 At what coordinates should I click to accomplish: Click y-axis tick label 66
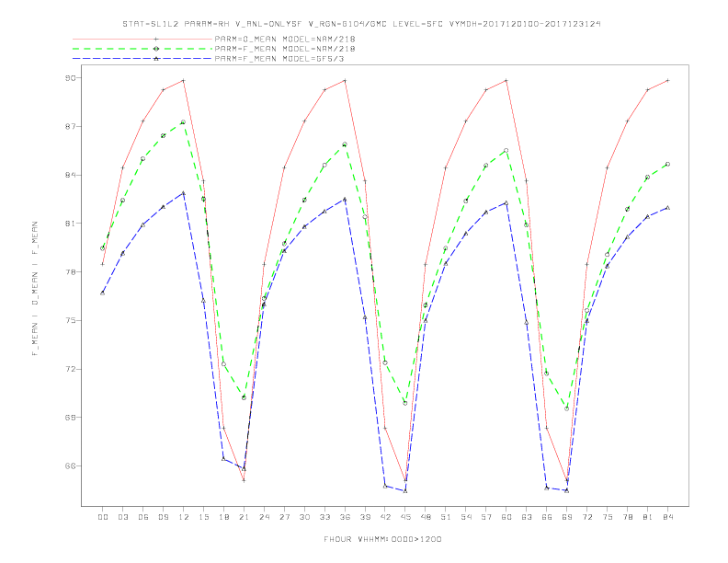click(x=70, y=465)
